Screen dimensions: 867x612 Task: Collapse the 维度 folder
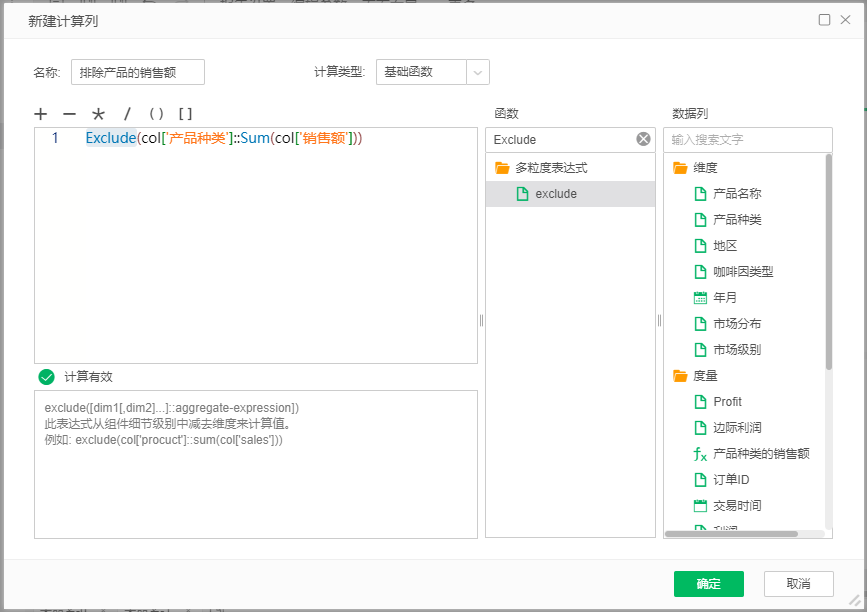(x=680, y=168)
